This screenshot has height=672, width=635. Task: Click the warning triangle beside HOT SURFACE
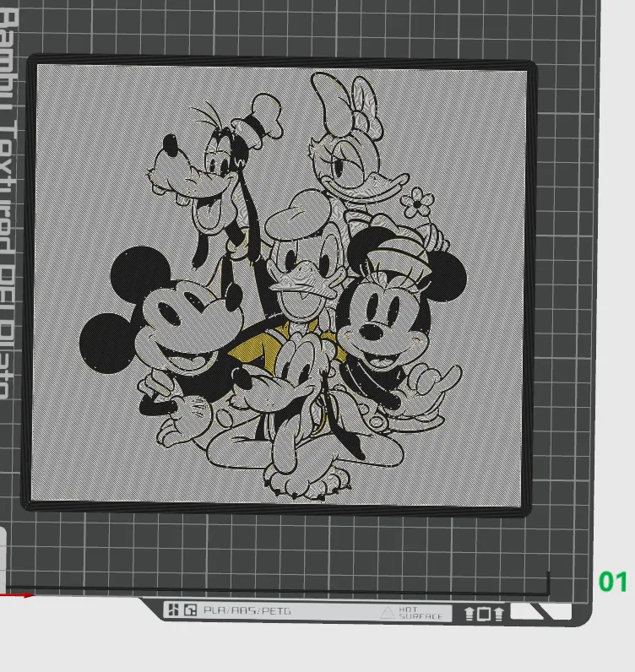[x=388, y=613]
